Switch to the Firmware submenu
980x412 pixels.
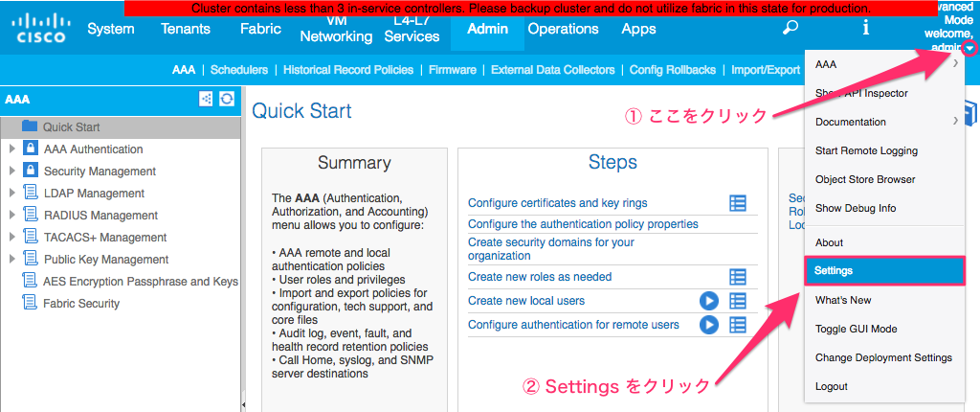point(453,70)
